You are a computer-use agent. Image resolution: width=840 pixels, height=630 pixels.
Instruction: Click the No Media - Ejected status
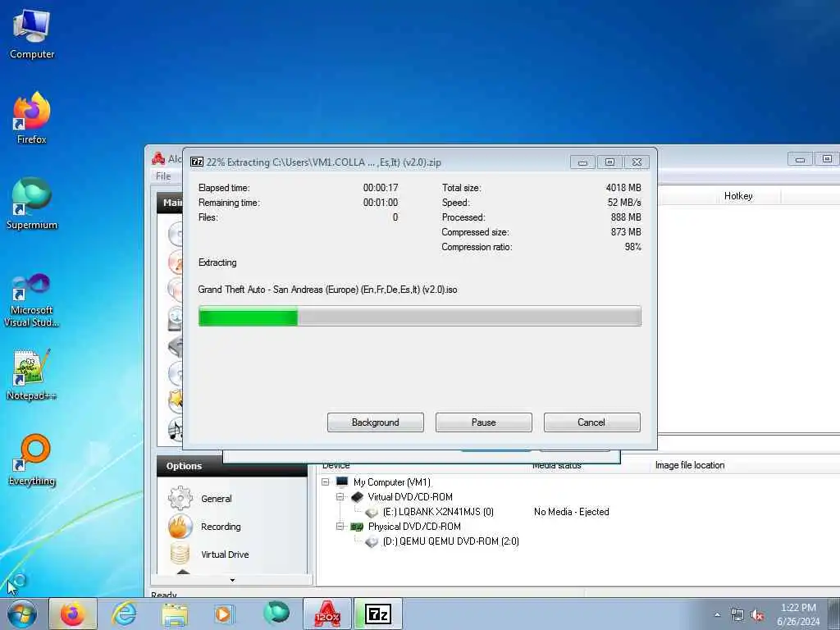pos(571,512)
